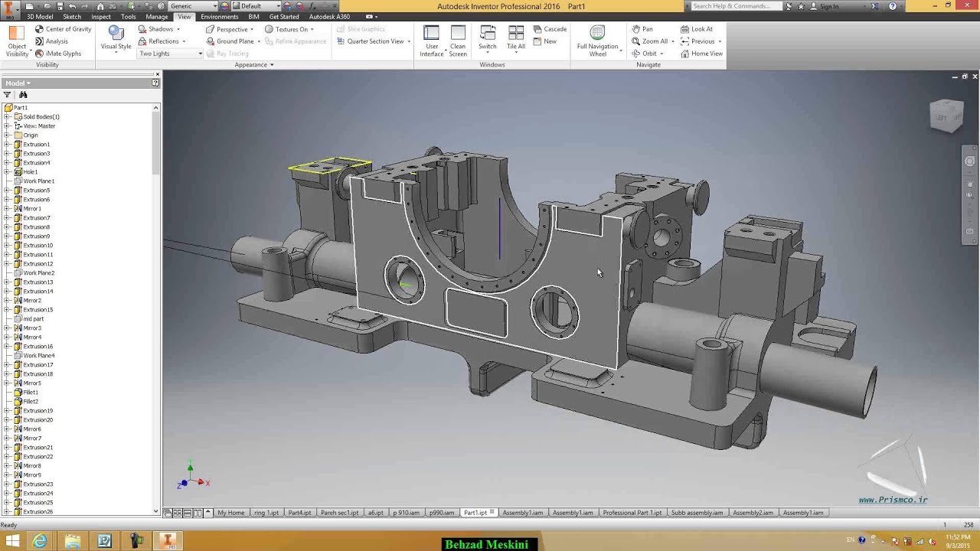Go to the Previous view
980x551 pixels.
[697, 41]
